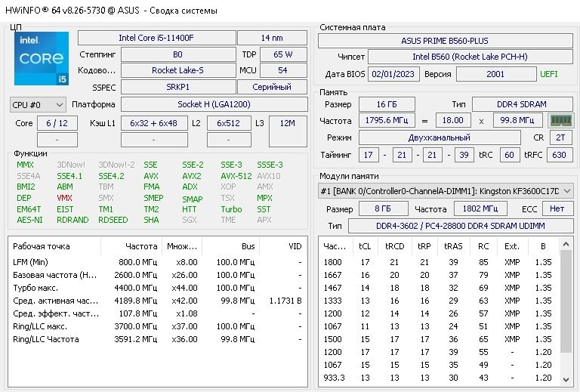Click the SSPEC value SRKP1
Image resolution: width=580 pixels, height=392 pixels.
coord(178,87)
